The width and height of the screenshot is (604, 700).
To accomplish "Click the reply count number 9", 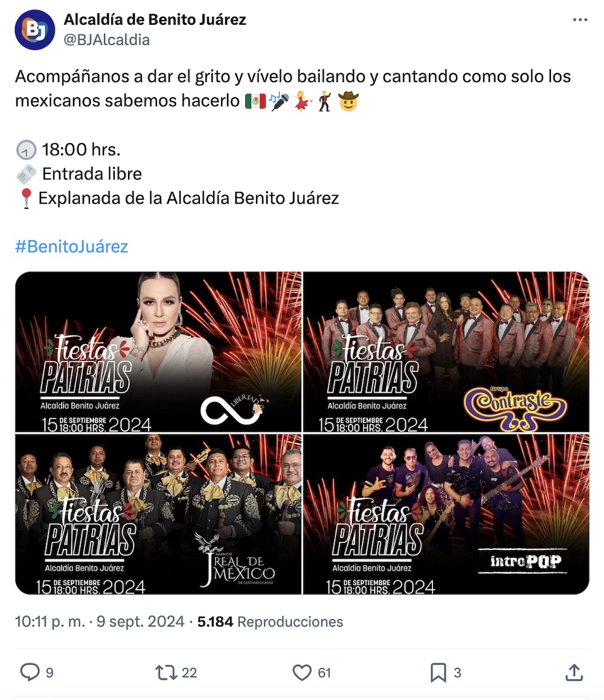I will tap(50, 673).
